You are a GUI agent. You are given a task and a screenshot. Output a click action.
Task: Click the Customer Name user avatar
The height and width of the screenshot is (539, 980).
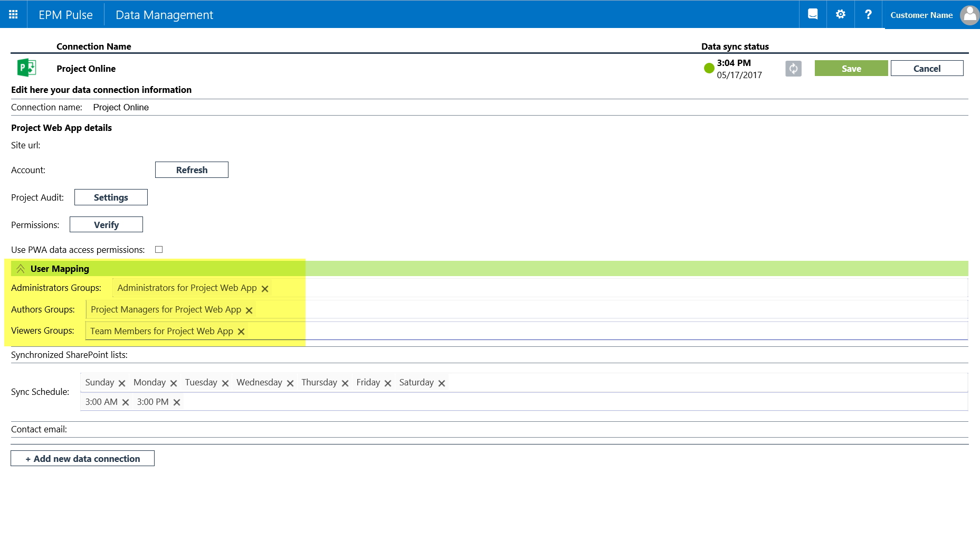coord(969,15)
